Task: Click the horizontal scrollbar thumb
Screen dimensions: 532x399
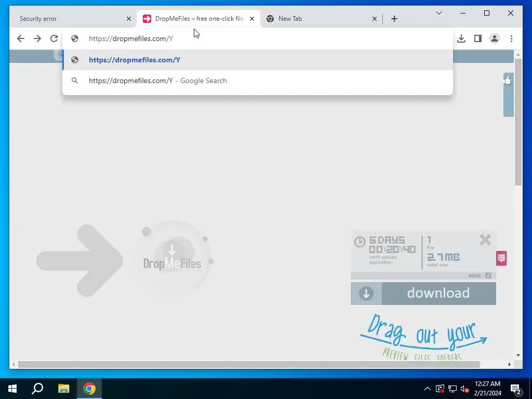Action: click(249, 364)
